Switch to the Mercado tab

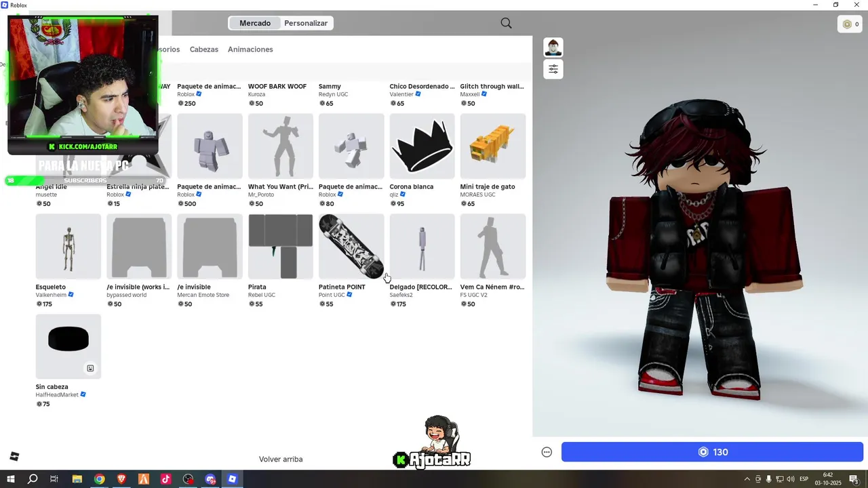[x=255, y=23]
